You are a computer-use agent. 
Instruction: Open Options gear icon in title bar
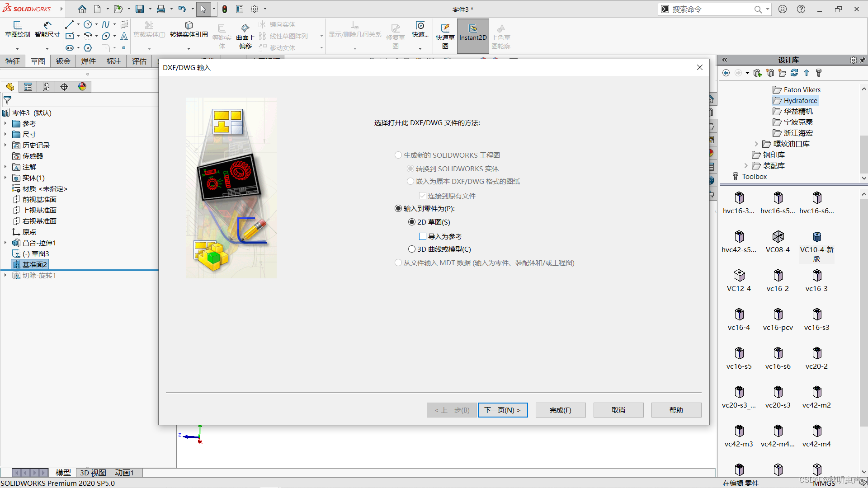(255, 9)
